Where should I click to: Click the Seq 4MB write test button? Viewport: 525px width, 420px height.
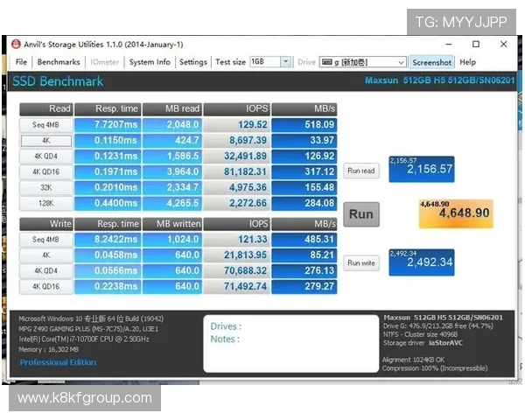pos(46,240)
